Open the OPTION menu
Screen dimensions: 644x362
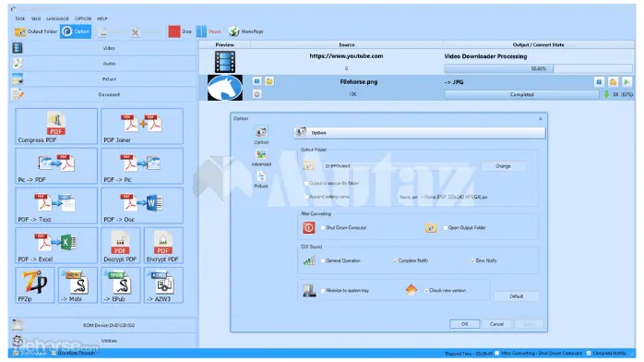click(83, 18)
